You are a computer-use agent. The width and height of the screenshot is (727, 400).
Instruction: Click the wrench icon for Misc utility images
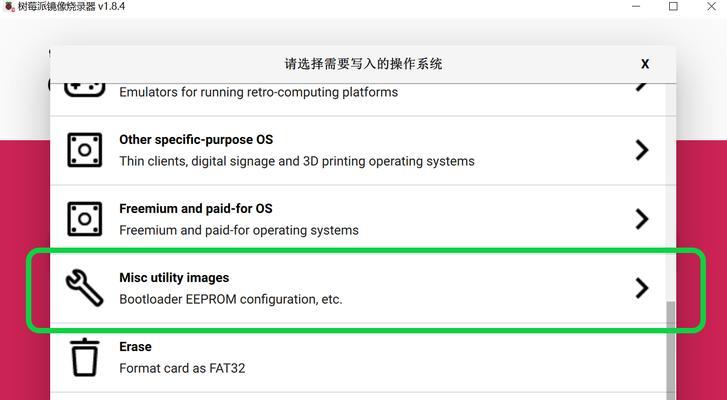[84, 288]
